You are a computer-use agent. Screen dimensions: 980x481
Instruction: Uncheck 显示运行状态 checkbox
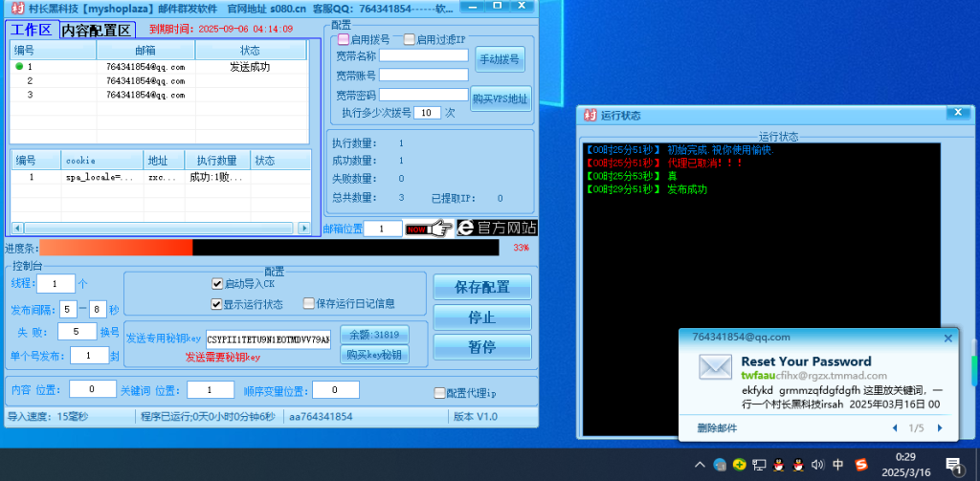coord(217,304)
